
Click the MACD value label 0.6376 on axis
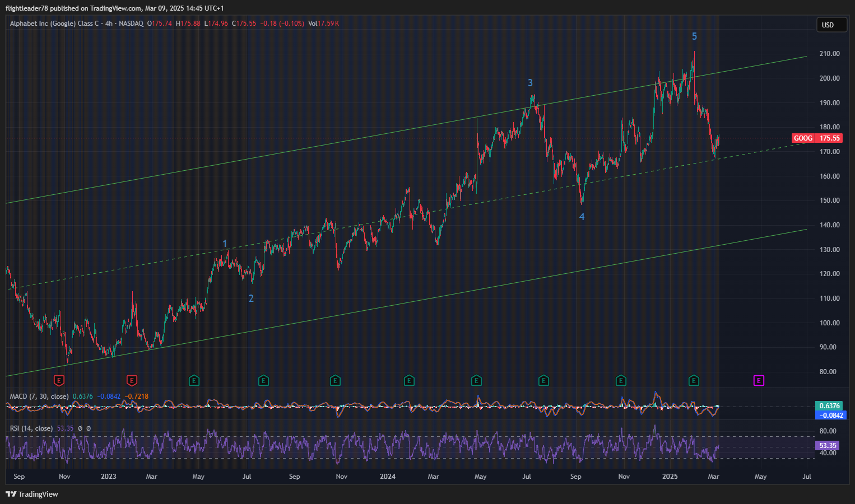click(x=829, y=406)
